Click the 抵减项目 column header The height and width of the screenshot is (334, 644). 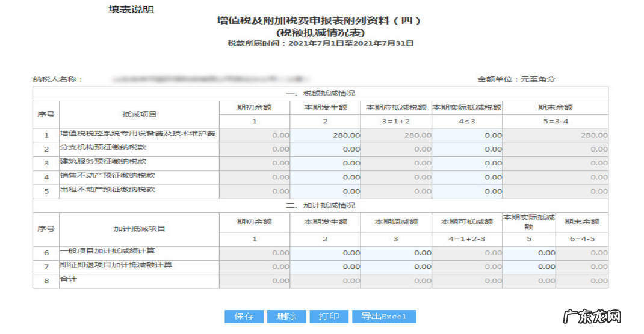pos(140,114)
